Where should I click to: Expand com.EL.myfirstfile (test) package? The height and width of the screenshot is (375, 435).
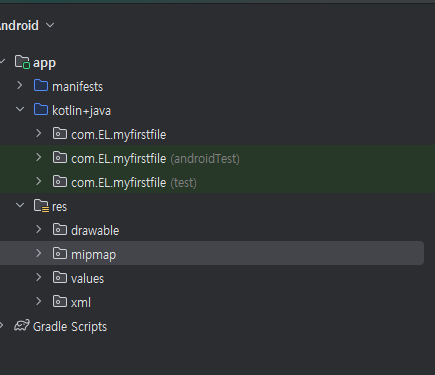click(39, 181)
